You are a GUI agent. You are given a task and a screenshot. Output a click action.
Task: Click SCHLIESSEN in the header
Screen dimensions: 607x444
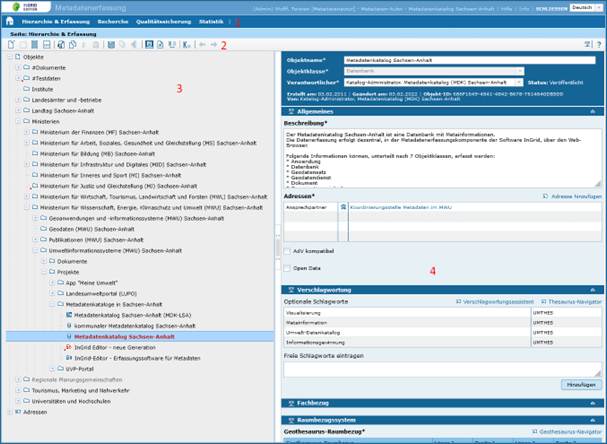pyautogui.click(x=551, y=9)
